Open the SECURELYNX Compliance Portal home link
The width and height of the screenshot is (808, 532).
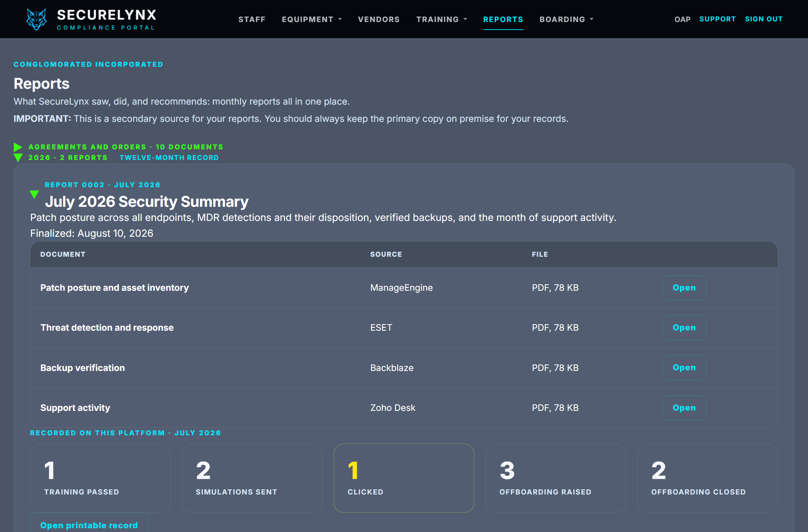(x=92, y=19)
